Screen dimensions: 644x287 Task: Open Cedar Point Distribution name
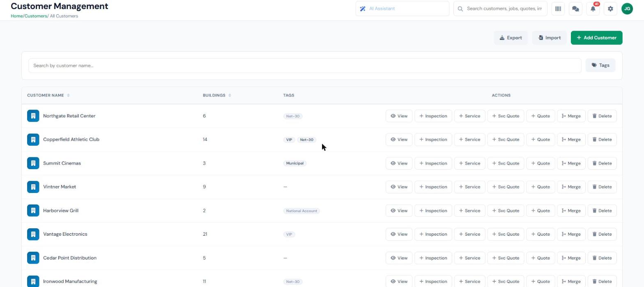(x=70, y=258)
